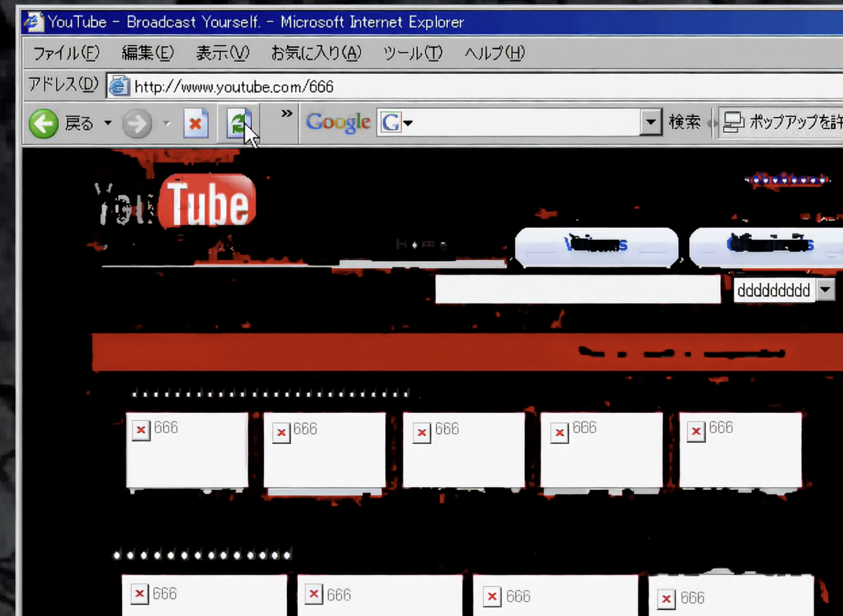Open the middle 666 thumbnail in the top row
Viewport: 843px width, 616px height.
[x=464, y=450]
